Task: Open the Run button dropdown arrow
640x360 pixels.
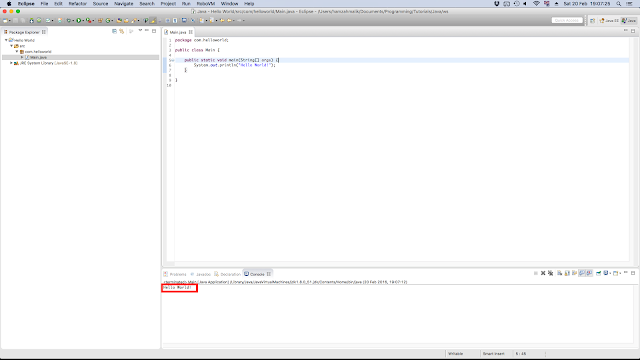Action: tap(83, 20)
